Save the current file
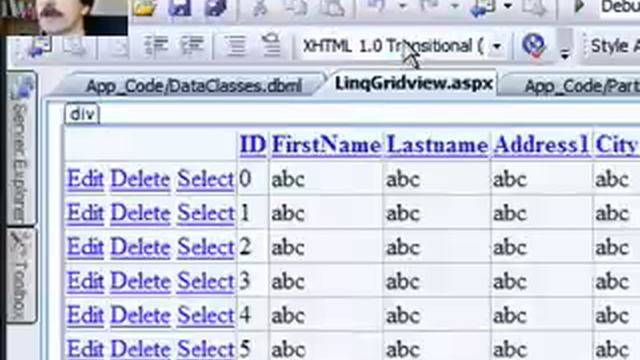 click(x=180, y=7)
